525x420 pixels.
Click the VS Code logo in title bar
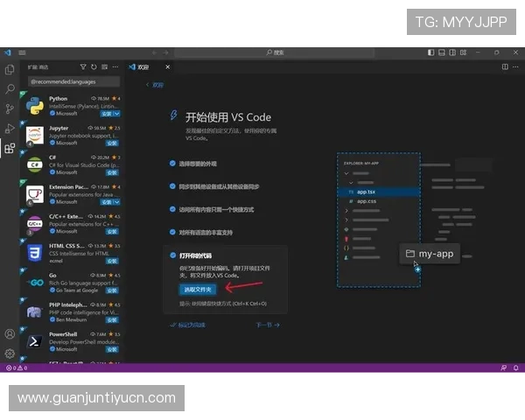[7, 52]
